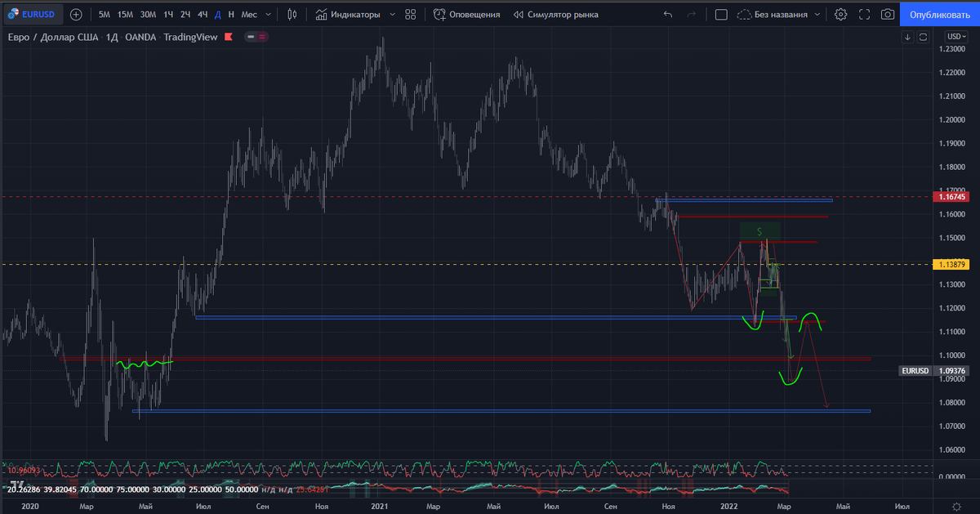Expand the Индикаторы dropdown arrow
This screenshot has width=980, height=514.
391,14
